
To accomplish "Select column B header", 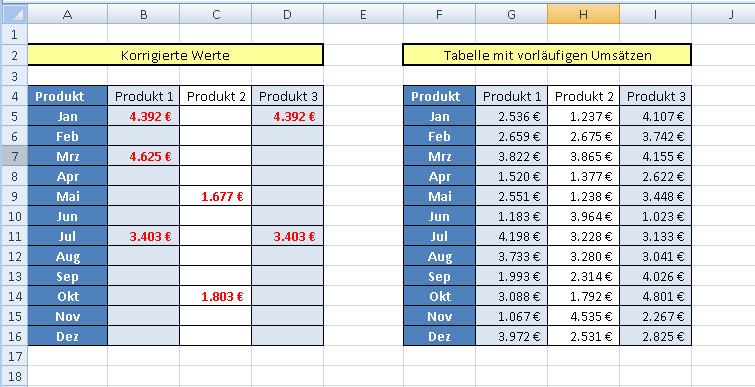I will (x=143, y=14).
